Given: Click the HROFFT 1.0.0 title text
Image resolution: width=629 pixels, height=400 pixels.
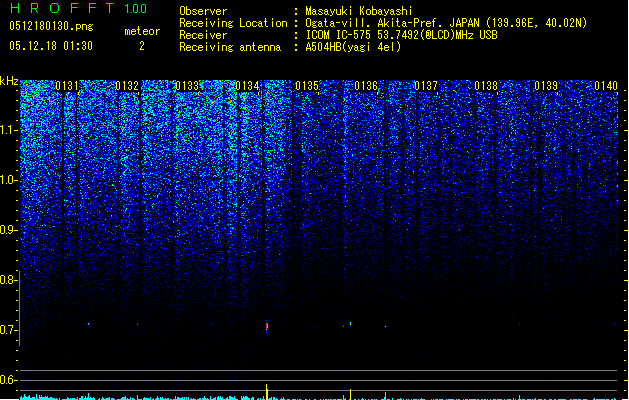Looking at the screenshot, I should click(79, 8).
